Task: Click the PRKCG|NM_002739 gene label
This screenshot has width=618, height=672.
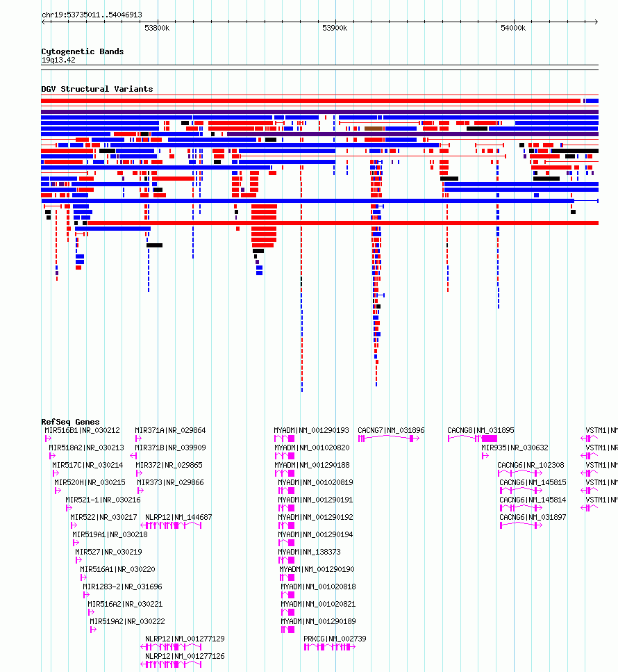Action: click(x=335, y=639)
